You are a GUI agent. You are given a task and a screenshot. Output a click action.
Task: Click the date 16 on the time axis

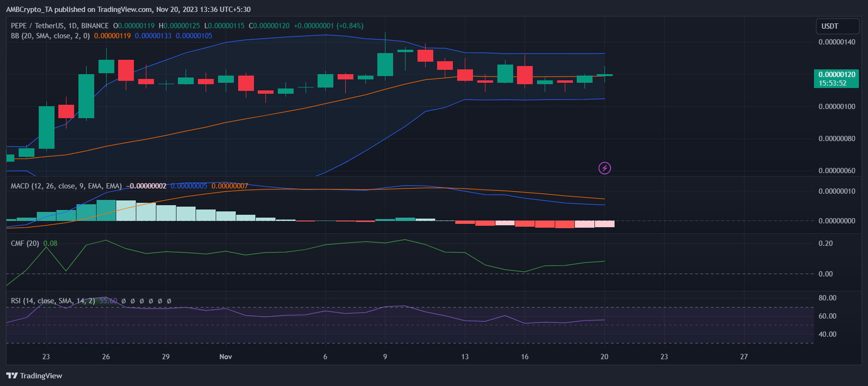pos(525,357)
